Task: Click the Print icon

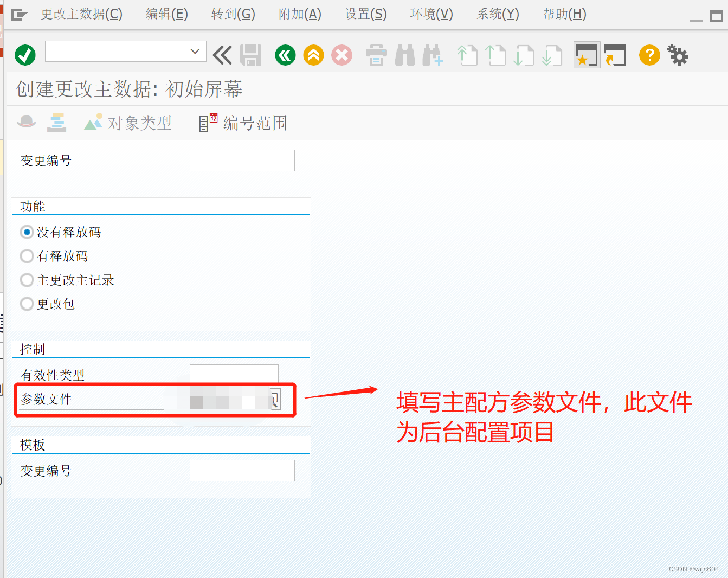Action: pyautogui.click(x=376, y=55)
